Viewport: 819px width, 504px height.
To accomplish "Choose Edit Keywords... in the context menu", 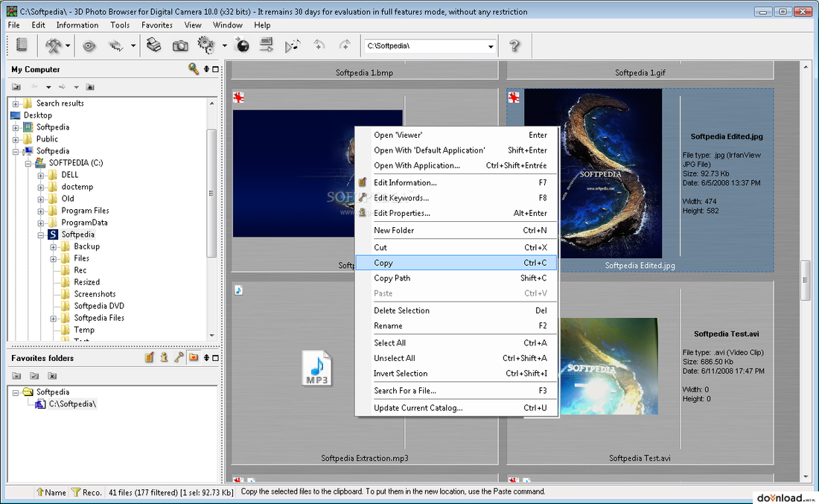I will 456,197.
